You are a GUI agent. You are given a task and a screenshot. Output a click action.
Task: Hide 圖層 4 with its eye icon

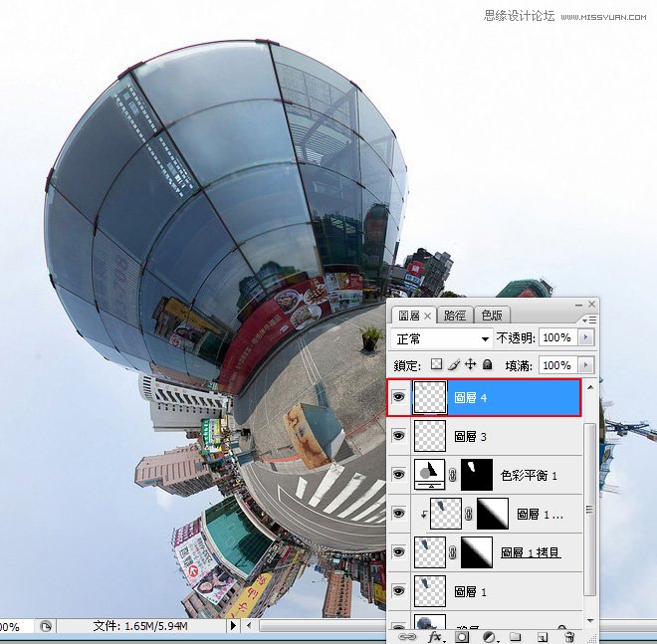point(399,397)
